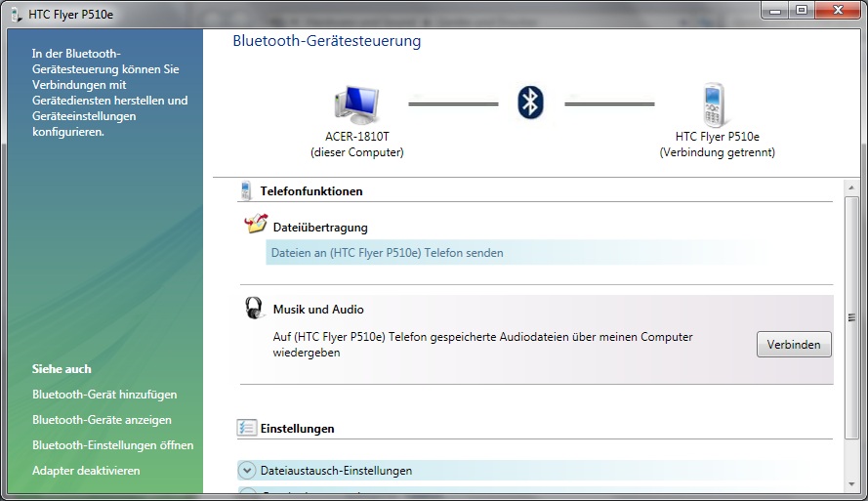This screenshot has height=501, width=868.
Task: Open 'Dateien an (HTC Flyer P510e) Telefon senden'
Action: pos(388,253)
